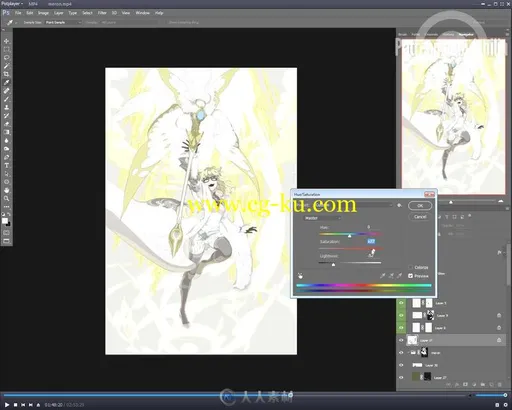Click the Potplayer volume slider

pos(491,395)
